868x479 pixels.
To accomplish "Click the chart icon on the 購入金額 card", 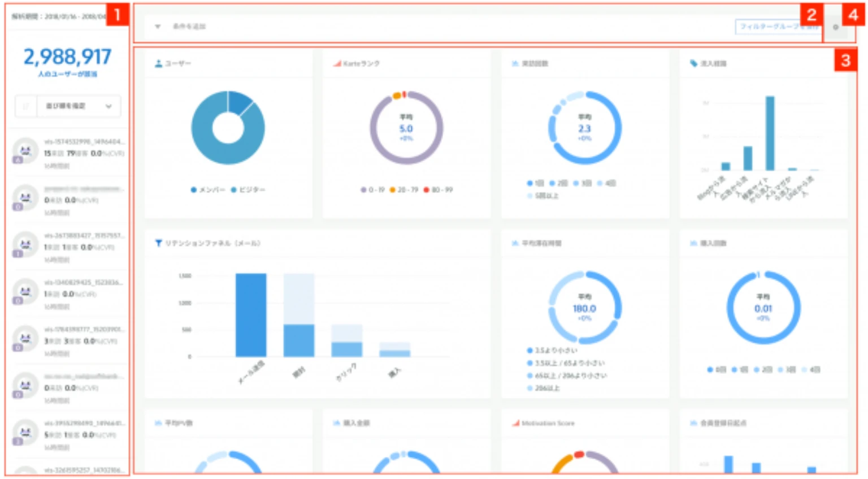I will pos(337,423).
